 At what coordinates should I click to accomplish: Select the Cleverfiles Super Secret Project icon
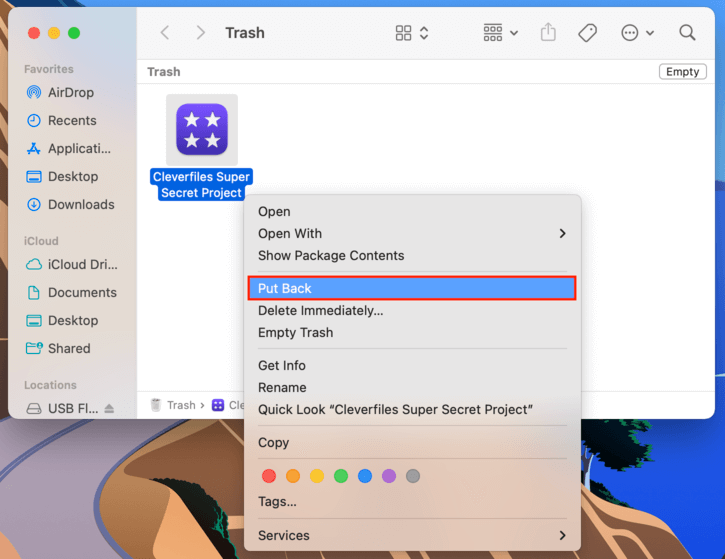point(202,129)
